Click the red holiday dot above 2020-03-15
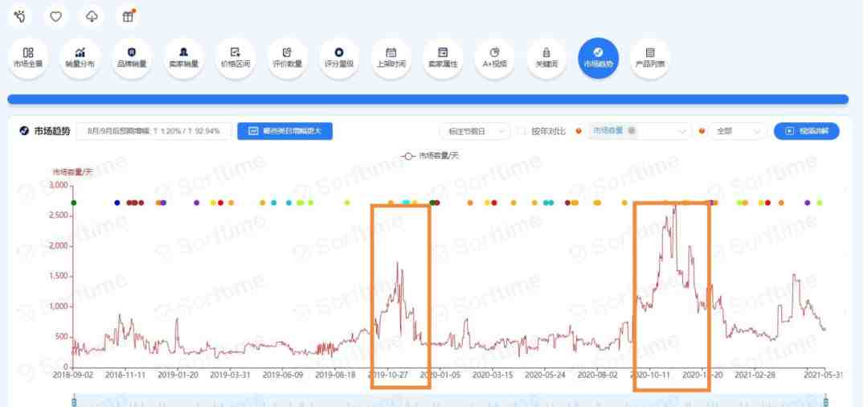This screenshot has width=868, height=407. coord(494,203)
